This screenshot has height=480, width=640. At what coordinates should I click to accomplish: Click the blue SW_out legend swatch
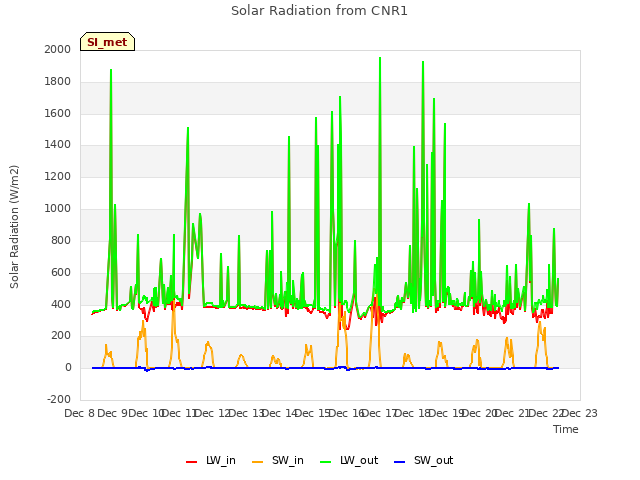(400, 462)
